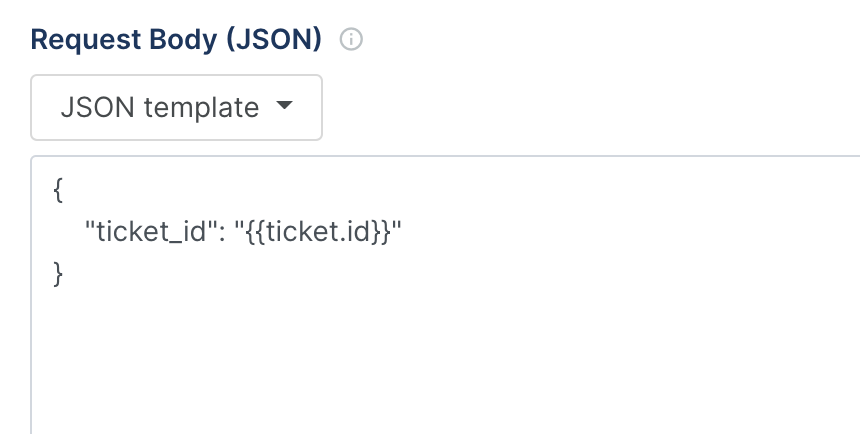Click the Request Body (JSON) heading

point(176,40)
